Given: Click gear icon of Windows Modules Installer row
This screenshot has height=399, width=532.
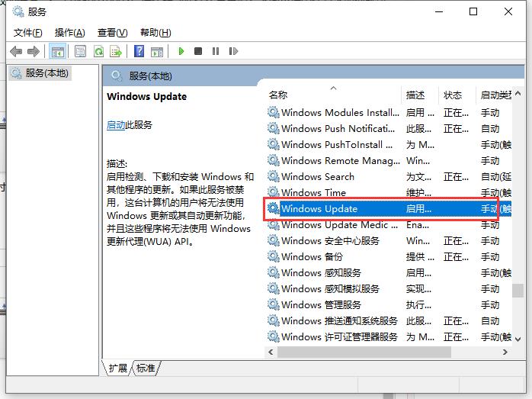Looking at the screenshot, I should pyautogui.click(x=274, y=112).
